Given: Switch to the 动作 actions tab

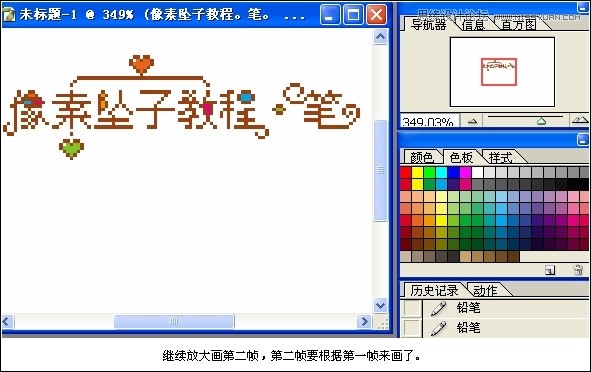Looking at the screenshot, I should [485, 291].
